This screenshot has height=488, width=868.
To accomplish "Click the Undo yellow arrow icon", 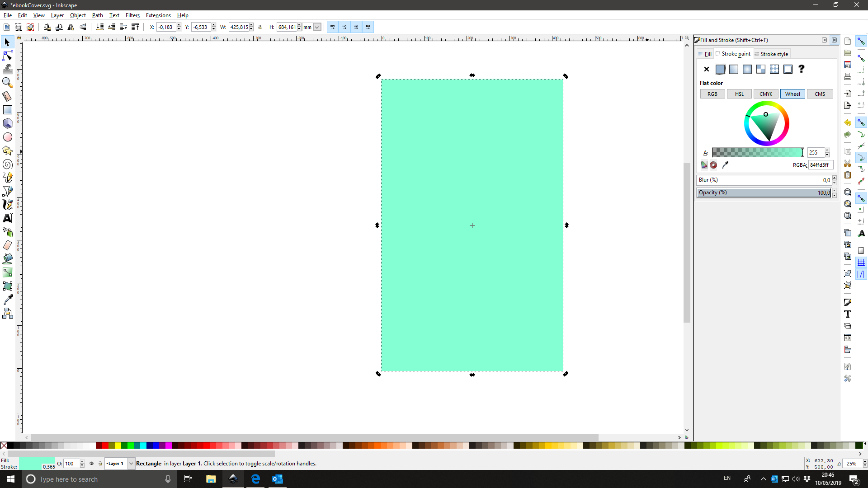I will pos(848,122).
